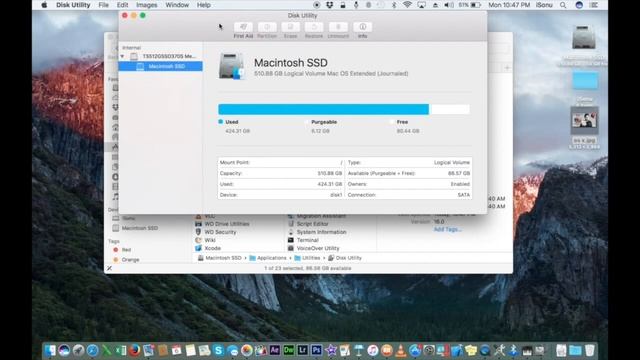Click the Owners Enabled value
The height and width of the screenshot is (360, 640).
(460, 184)
